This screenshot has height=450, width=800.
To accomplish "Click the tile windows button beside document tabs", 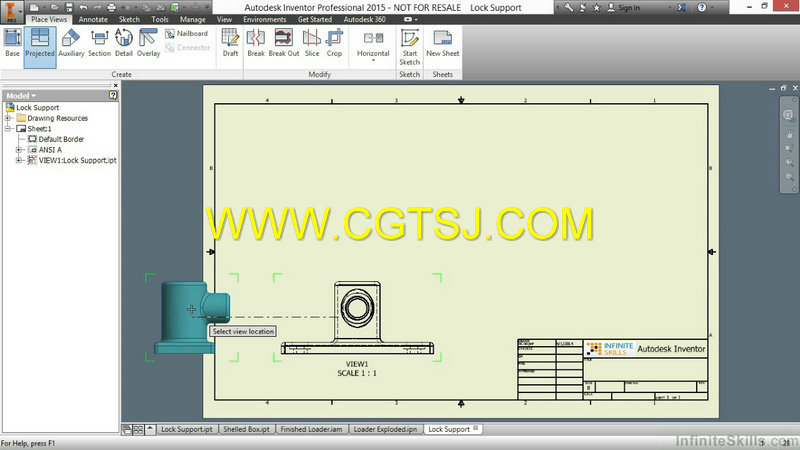I will tap(138, 430).
